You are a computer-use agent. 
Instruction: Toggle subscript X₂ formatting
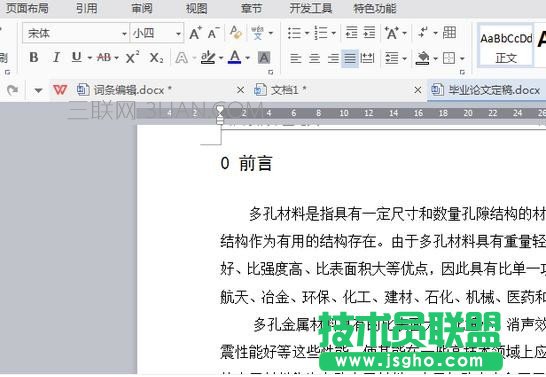pyautogui.click(x=156, y=57)
